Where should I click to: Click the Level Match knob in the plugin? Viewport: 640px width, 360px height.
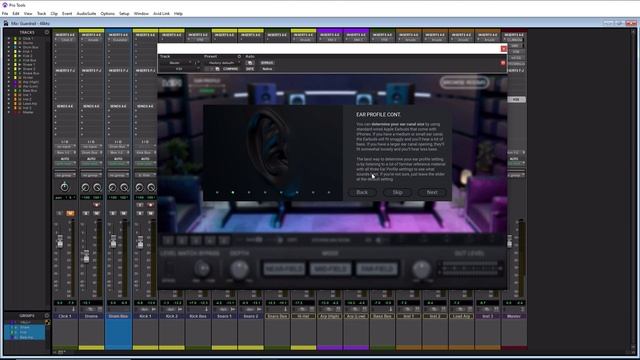(x=202, y=269)
